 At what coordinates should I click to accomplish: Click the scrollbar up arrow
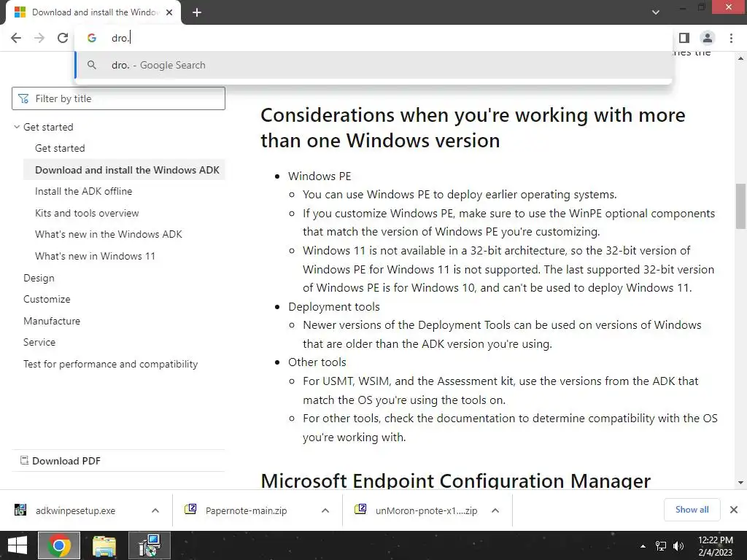pyautogui.click(x=740, y=58)
